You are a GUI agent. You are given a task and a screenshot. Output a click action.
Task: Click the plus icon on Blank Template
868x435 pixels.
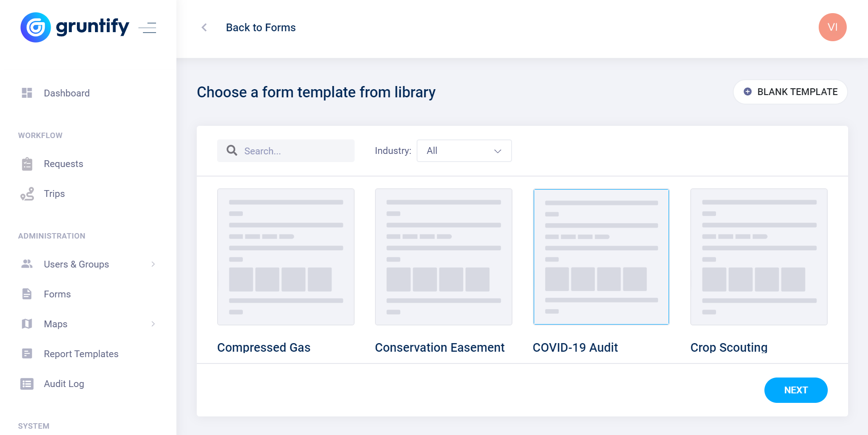click(748, 91)
